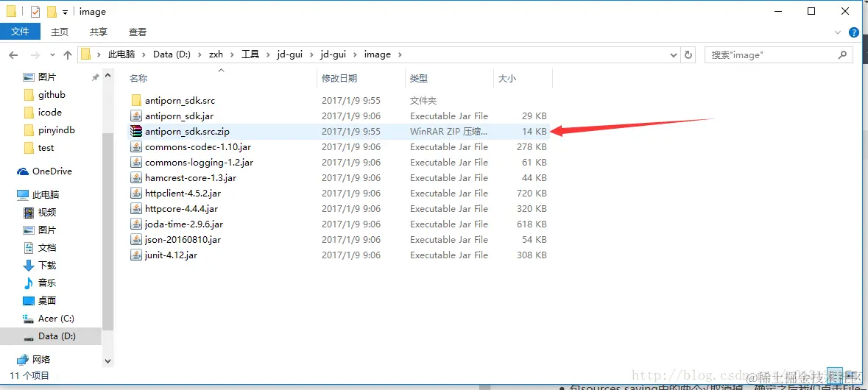Open the github folder in sidebar
The image size is (868, 390).
click(51, 95)
